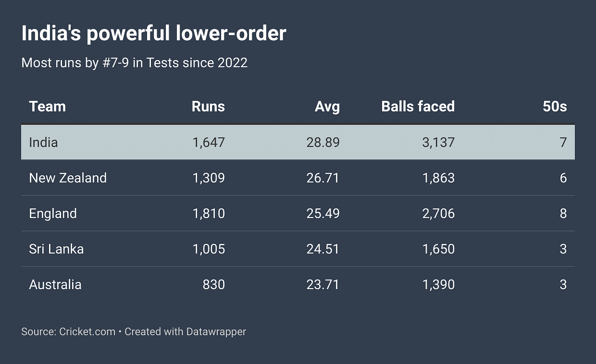This screenshot has height=364, width=596.
Task: Click the Avg column header
Action: tap(327, 106)
